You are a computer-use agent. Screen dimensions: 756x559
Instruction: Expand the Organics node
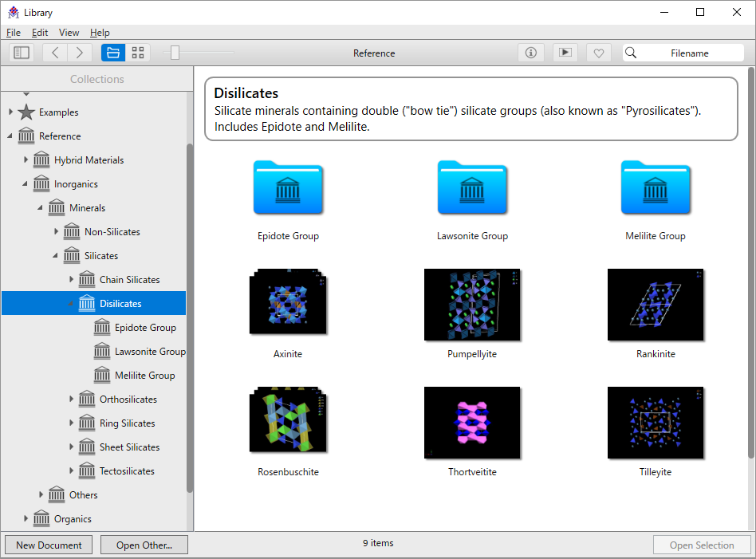coord(26,518)
